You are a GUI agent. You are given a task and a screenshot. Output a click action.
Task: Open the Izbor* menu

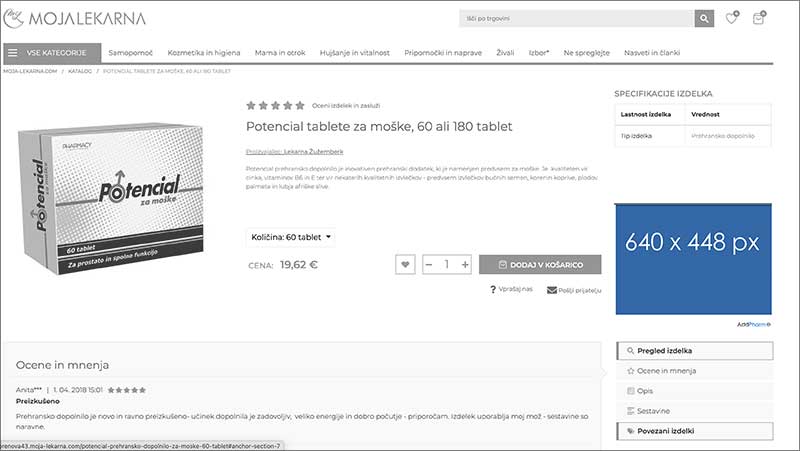click(x=539, y=53)
